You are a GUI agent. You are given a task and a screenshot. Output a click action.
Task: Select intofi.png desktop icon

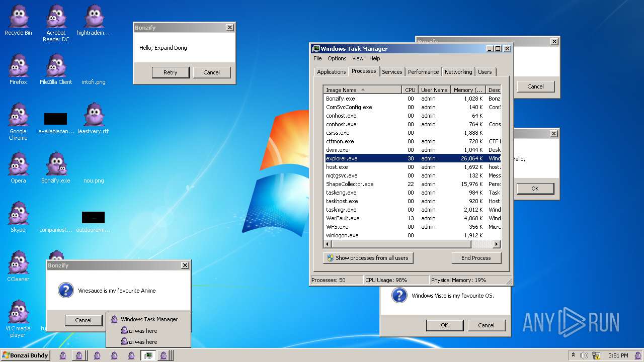94,81
